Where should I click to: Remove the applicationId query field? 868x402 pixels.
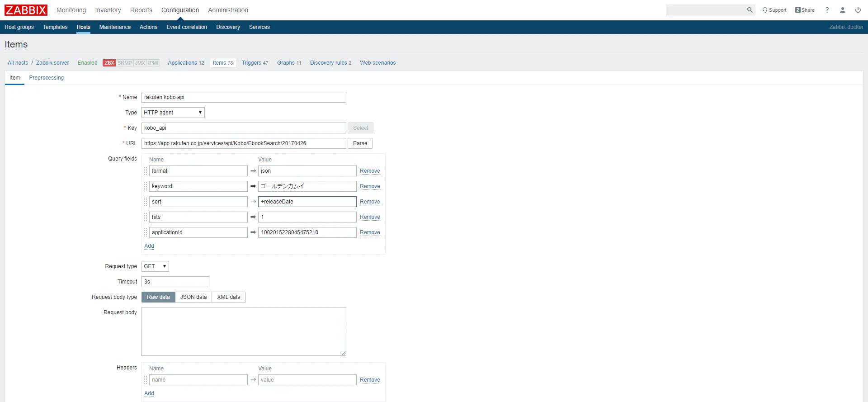coord(370,232)
